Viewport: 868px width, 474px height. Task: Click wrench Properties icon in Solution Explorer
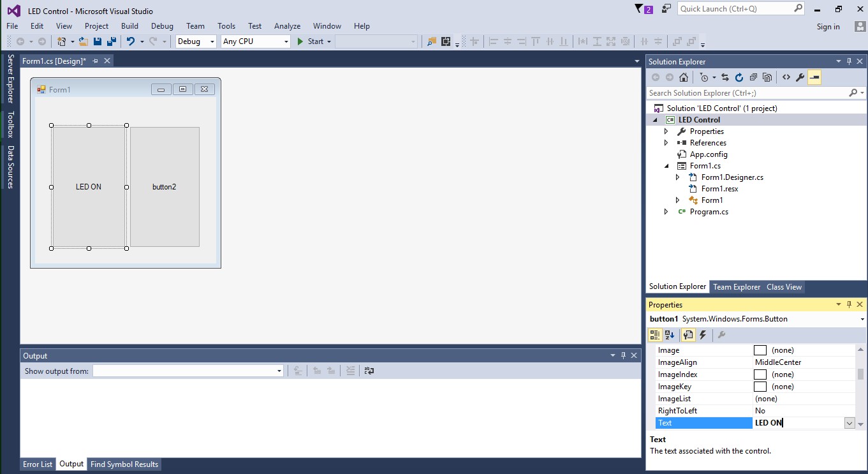pos(800,77)
